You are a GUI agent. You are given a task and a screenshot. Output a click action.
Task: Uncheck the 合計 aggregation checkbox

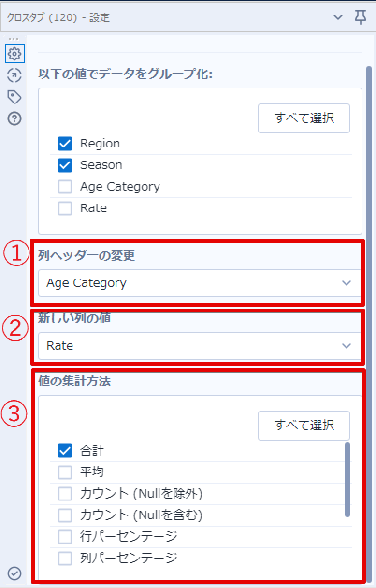click(x=65, y=451)
